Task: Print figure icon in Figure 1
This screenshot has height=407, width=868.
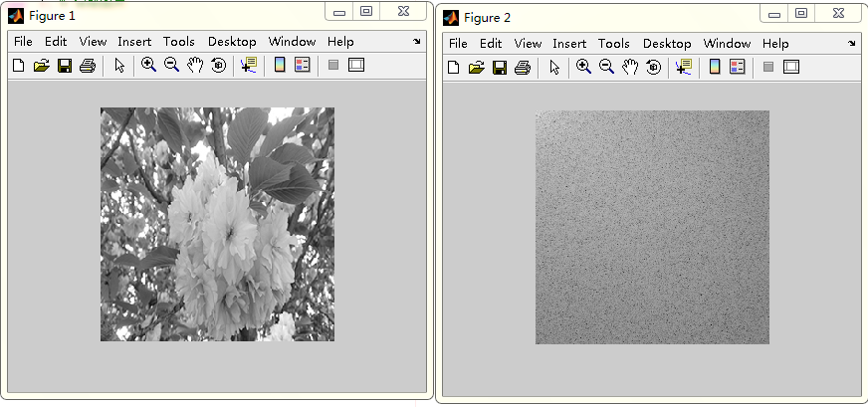Action: pos(88,66)
